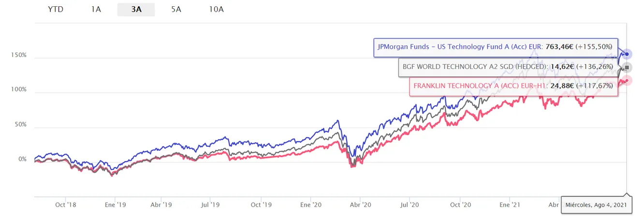Click the selected 3A range tab
The height and width of the screenshot is (222, 644).
(x=136, y=9)
